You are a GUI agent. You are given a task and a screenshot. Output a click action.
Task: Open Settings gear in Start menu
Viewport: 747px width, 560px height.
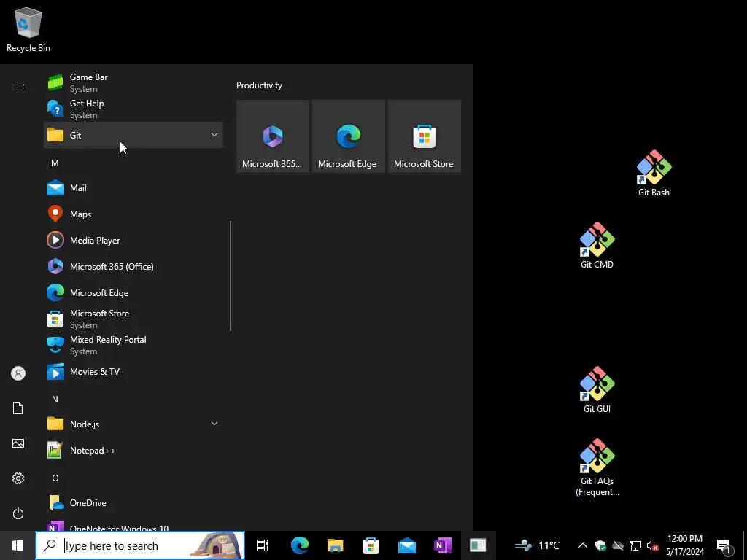pos(18,478)
